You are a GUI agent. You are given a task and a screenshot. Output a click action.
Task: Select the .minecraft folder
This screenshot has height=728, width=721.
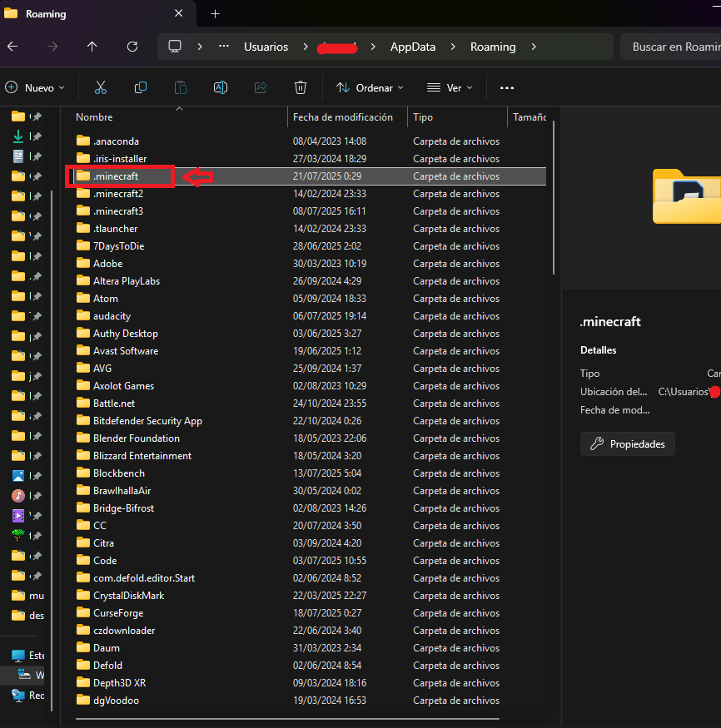coord(116,176)
